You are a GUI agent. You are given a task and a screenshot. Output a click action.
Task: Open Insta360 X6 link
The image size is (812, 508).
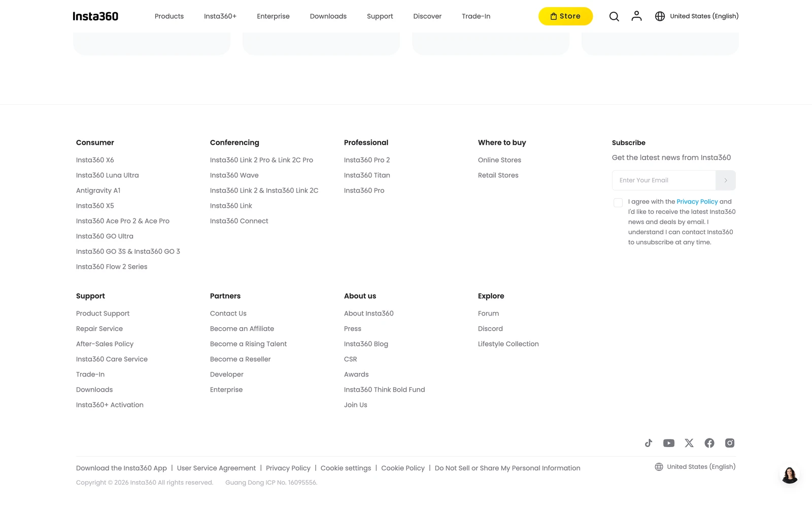(95, 160)
